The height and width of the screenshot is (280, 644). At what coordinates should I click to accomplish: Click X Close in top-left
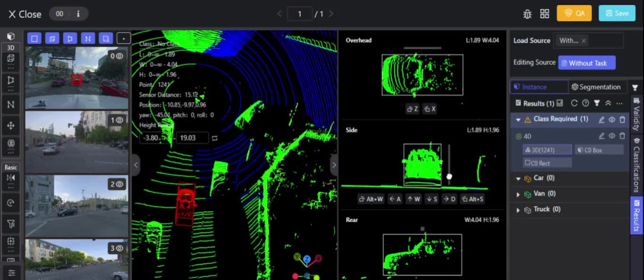click(25, 14)
